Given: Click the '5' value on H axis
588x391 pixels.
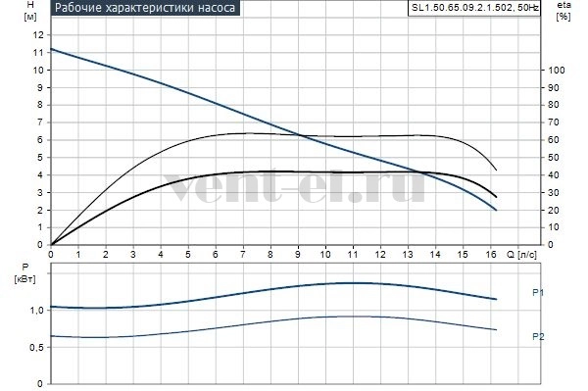Looking at the screenshot, I should 40,158.
